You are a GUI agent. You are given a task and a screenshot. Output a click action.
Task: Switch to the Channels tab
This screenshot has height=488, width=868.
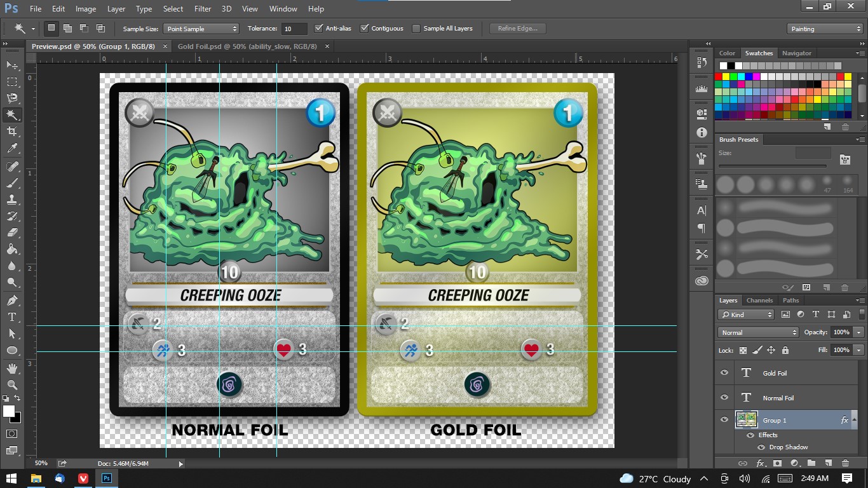pyautogui.click(x=759, y=301)
